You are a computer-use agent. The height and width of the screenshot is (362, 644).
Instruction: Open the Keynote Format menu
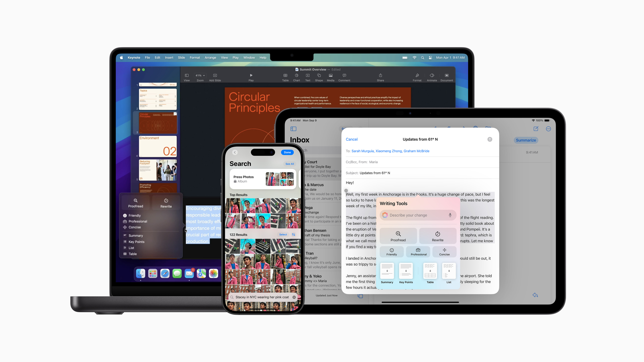[195, 58]
